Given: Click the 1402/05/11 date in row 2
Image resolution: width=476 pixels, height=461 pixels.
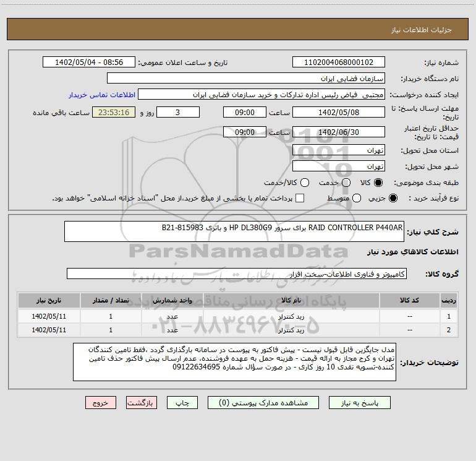Looking at the screenshot, I should click(x=49, y=330).
